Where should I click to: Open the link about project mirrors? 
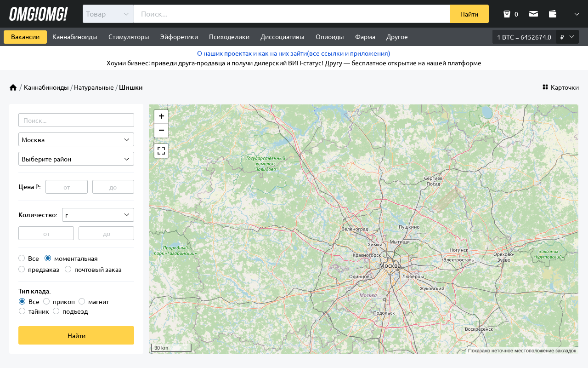click(x=294, y=53)
